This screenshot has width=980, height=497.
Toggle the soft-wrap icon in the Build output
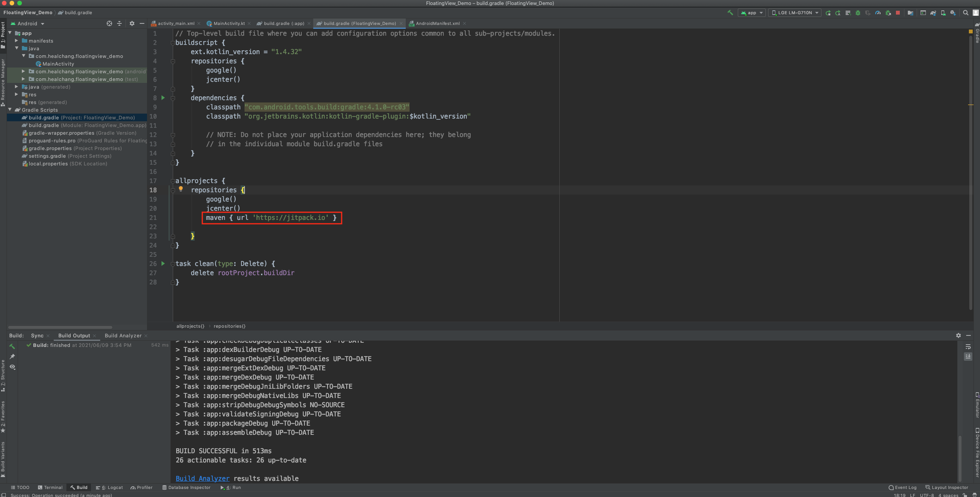click(968, 347)
